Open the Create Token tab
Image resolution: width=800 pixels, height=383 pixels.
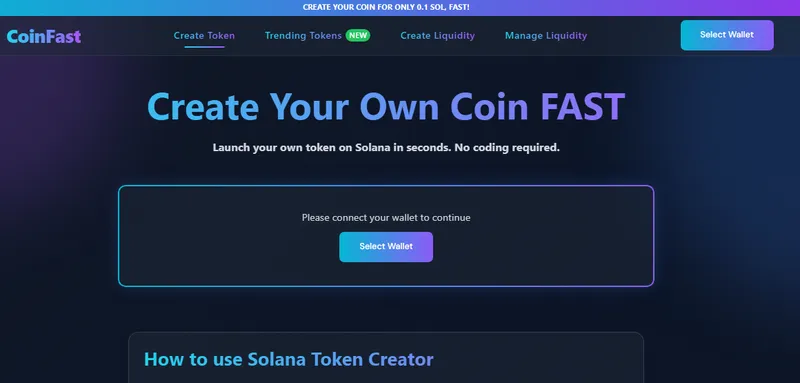click(204, 36)
